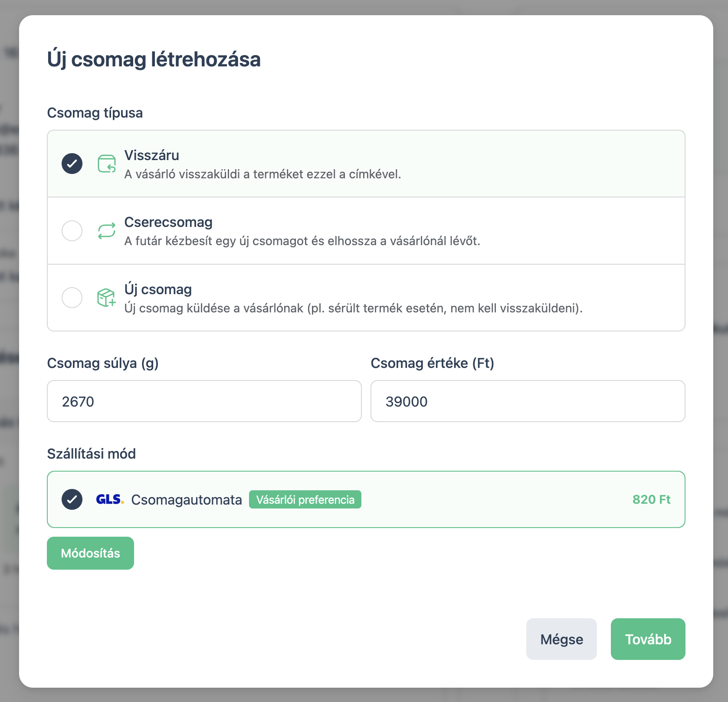Click the Új csomag létrehozása heading

[154, 59]
